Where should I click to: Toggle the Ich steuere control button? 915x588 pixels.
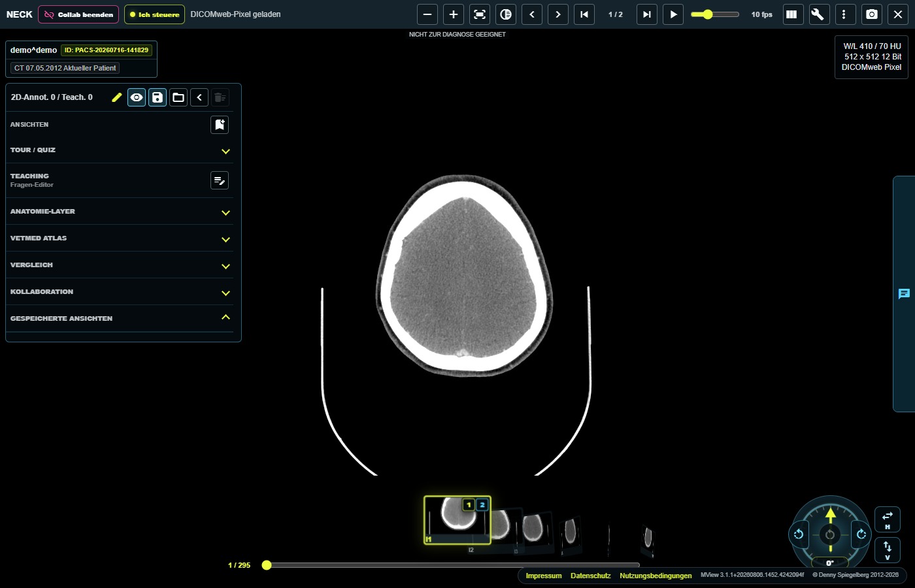click(154, 14)
